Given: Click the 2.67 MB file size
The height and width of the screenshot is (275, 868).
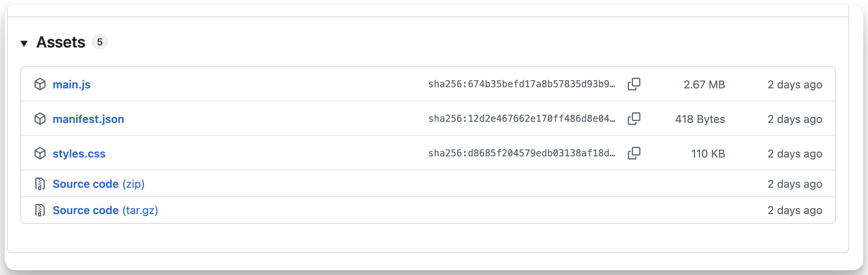Looking at the screenshot, I should 704,84.
